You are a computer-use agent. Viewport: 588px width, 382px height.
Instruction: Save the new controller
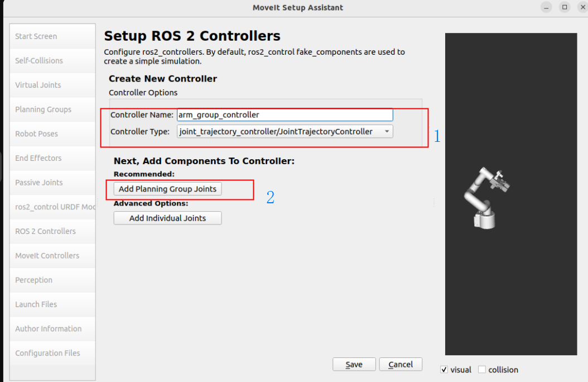point(354,364)
